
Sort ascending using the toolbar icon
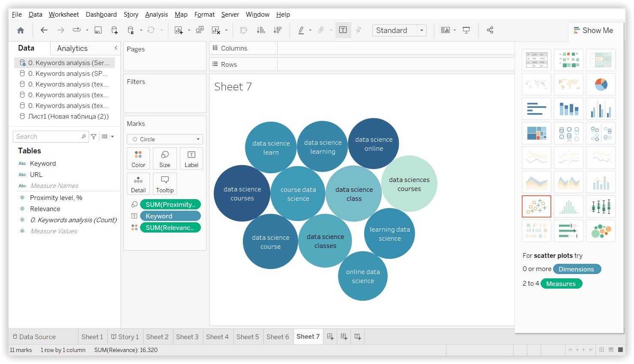click(260, 30)
